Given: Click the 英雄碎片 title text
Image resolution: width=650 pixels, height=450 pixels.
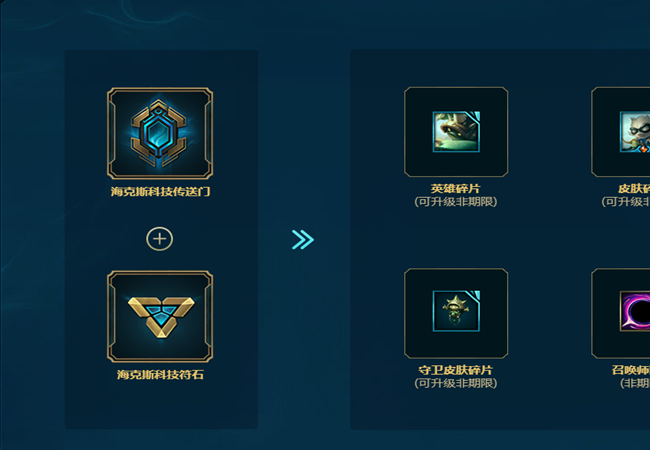Looking at the screenshot, I should 456,189.
